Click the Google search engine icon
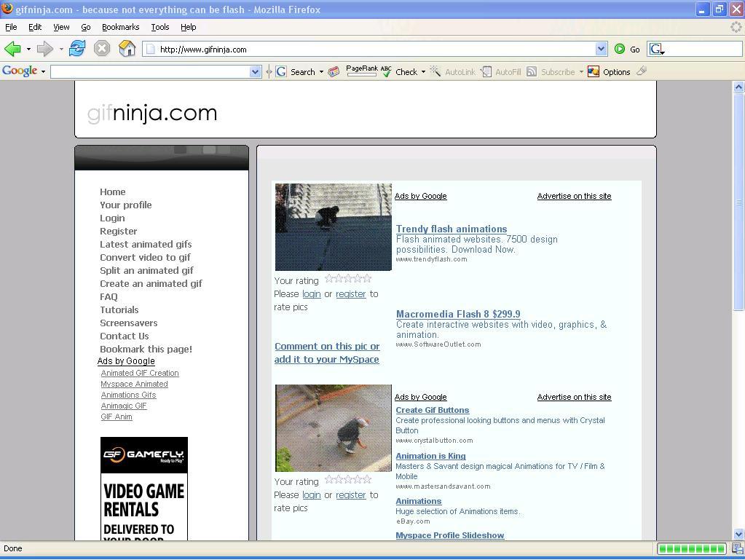Screen dimensions: 745x560 [657, 49]
